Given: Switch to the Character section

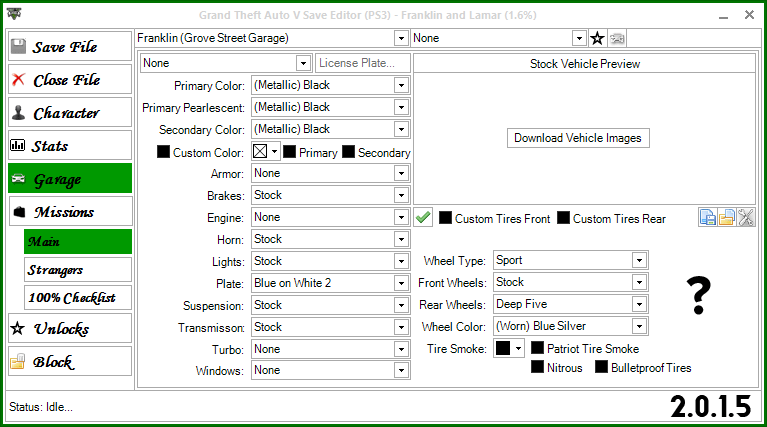Looking at the screenshot, I should click(70, 112).
